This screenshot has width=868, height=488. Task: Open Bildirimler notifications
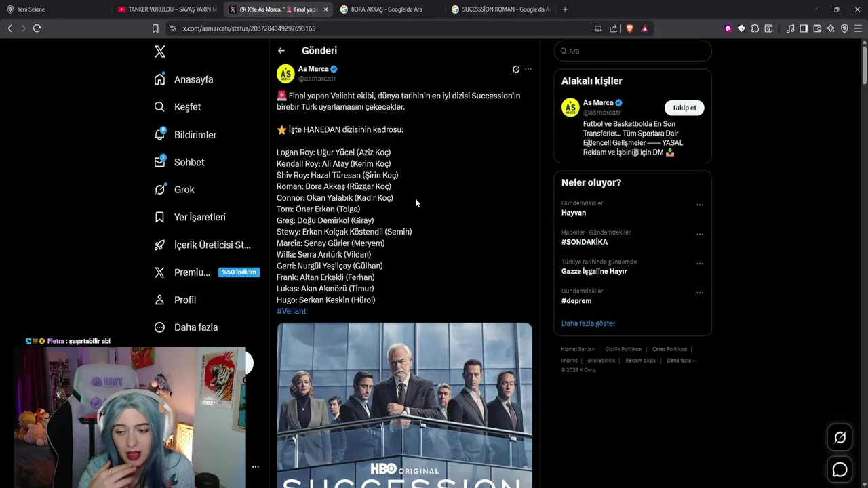[x=195, y=135]
